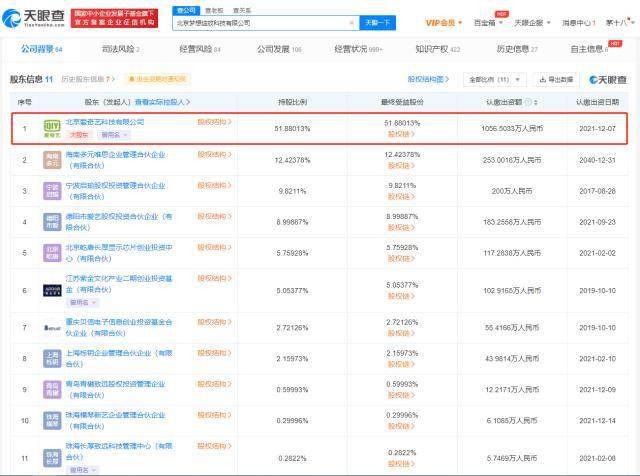Click the avatar icon of shareholder row 2
The width and height of the screenshot is (640, 476).
[x=52, y=160]
